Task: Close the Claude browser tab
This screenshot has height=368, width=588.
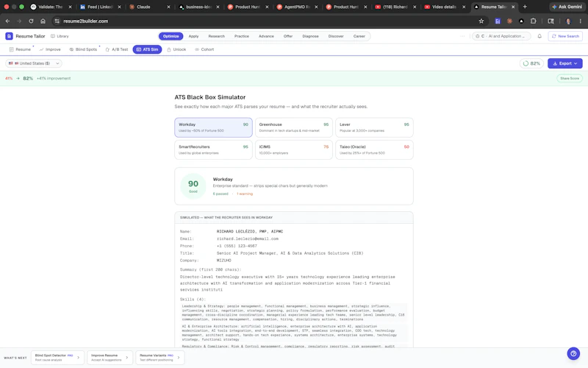Action: [168, 7]
